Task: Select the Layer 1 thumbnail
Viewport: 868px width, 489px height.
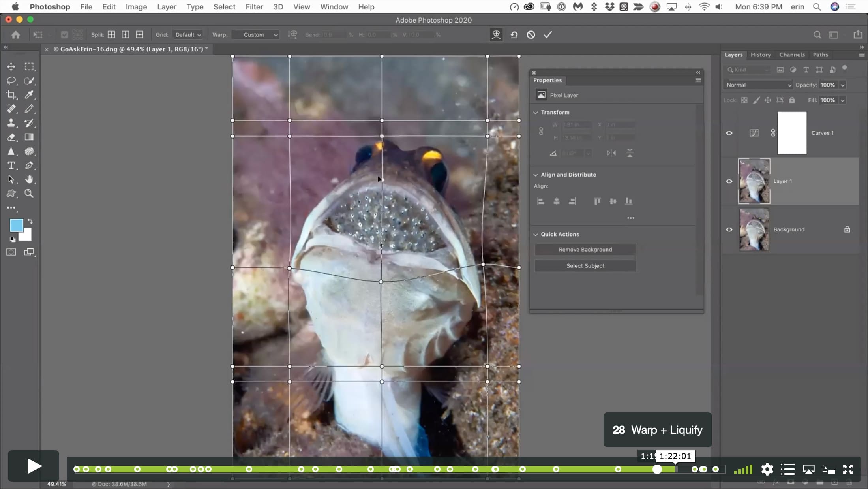Action: pyautogui.click(x=754, y=181)
